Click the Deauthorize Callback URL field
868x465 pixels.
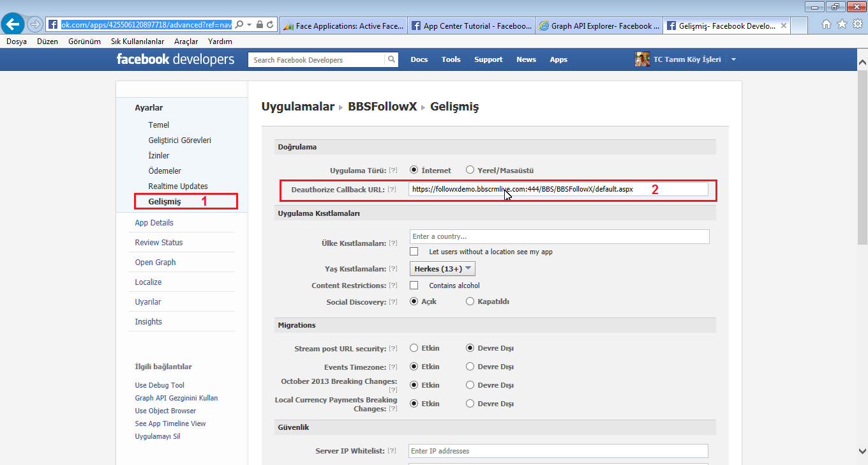pos(558,189)
